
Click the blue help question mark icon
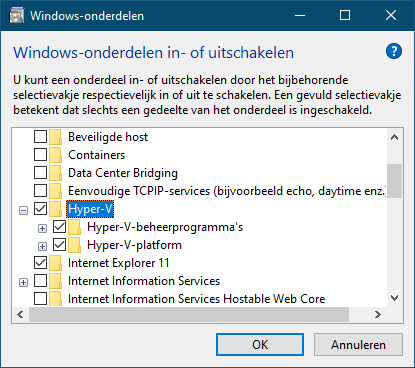(394, 51)
